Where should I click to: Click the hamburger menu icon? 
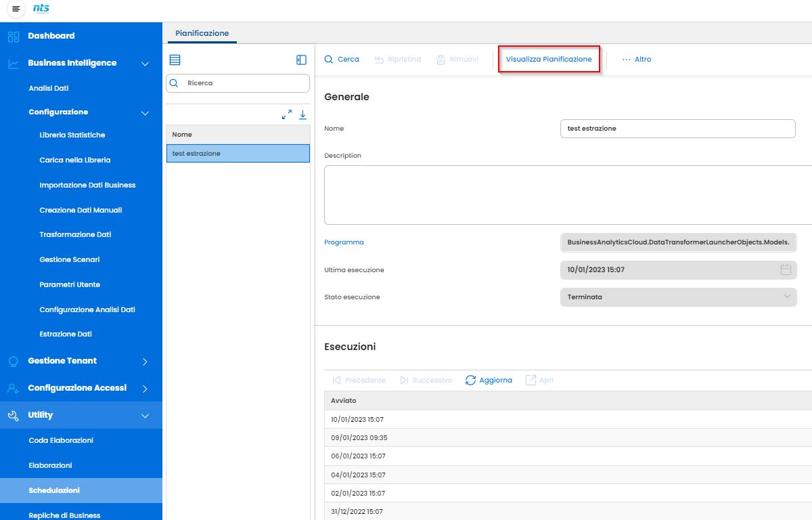click(x=16, y=9)
